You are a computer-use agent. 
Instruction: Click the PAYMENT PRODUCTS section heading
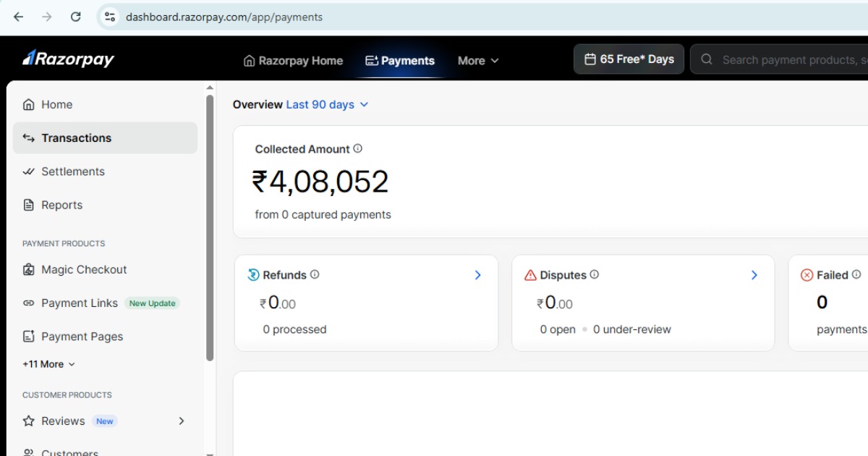(x=64, y=243)
